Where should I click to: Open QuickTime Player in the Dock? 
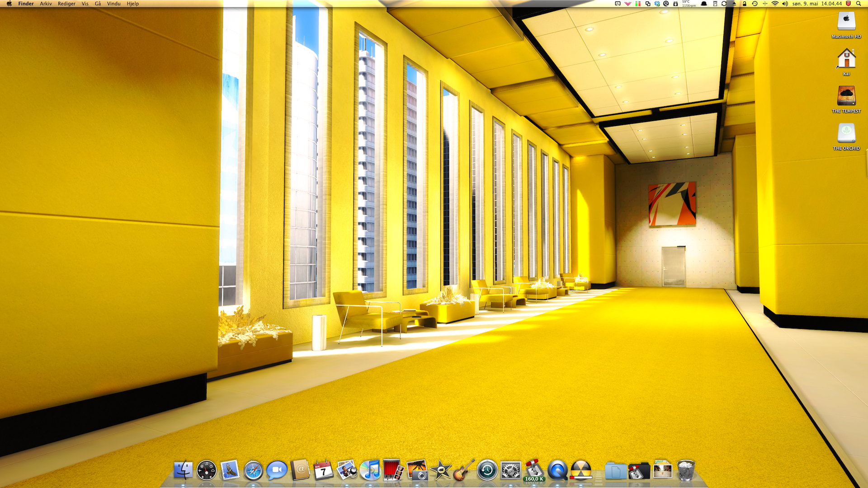(x=557, y=471)
